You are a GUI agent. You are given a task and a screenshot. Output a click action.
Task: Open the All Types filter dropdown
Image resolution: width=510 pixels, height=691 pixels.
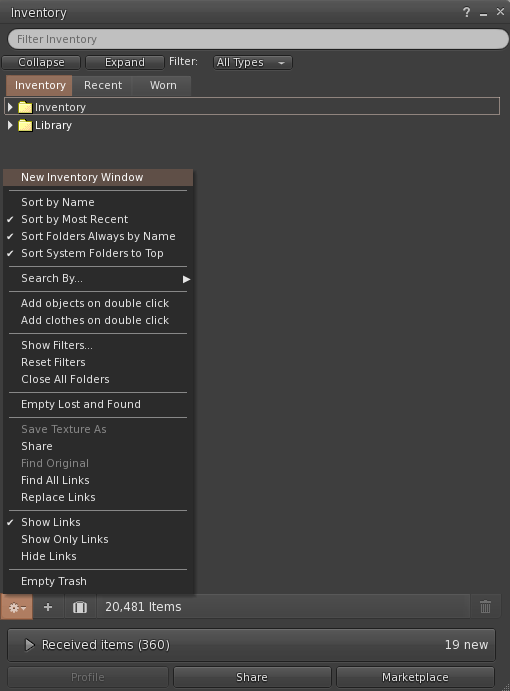tap(252, 63)
